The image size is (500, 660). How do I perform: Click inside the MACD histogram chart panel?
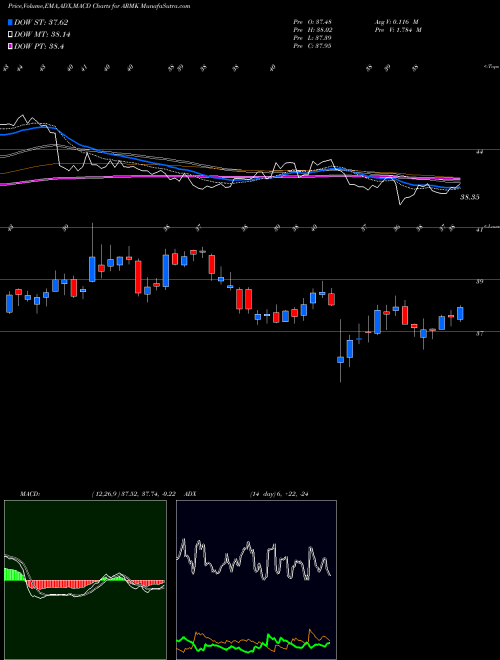pyautogui.click(x=85, y=580)
